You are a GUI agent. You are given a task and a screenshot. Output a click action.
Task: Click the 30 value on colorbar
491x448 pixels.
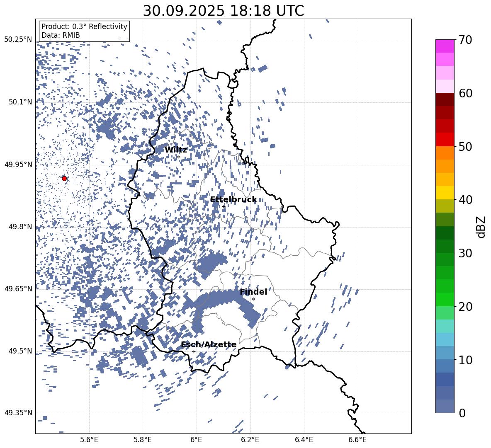coord(465,253)
